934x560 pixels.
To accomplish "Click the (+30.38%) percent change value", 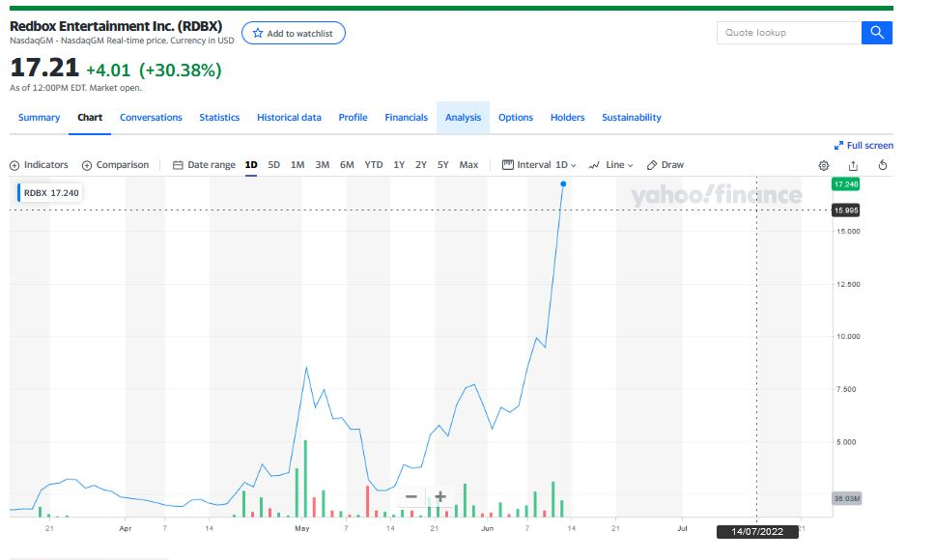I will pos(180,70).
